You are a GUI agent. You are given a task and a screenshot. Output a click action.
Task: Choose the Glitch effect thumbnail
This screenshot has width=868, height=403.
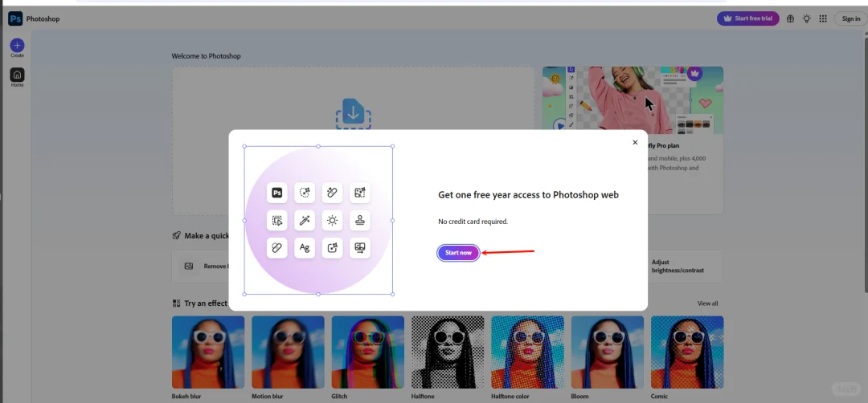tap(367, 352)
